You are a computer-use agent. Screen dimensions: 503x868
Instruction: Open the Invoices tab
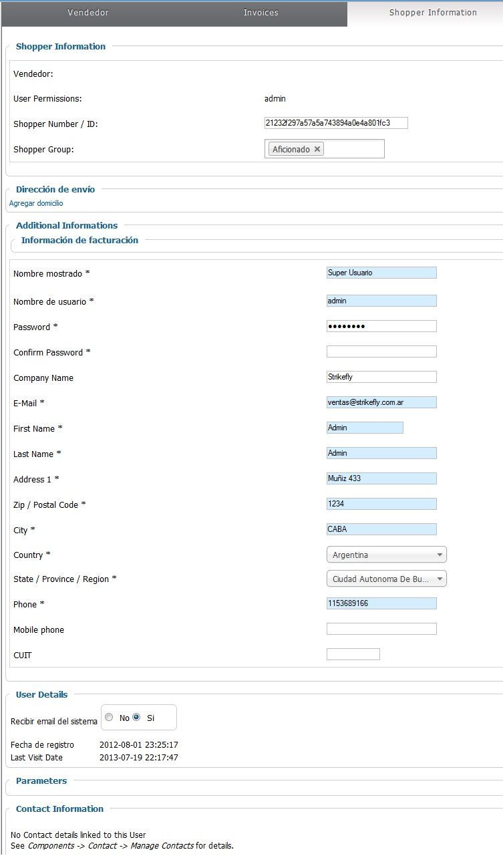tap(261, 13)
